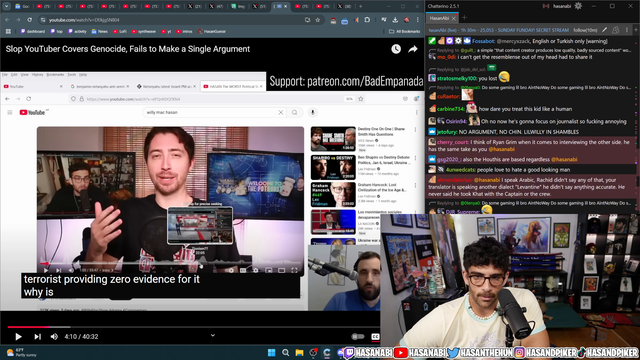This screenshot has height=360, width=640.
Task: Open the Windows Start menu
Action: click(271, 352)
